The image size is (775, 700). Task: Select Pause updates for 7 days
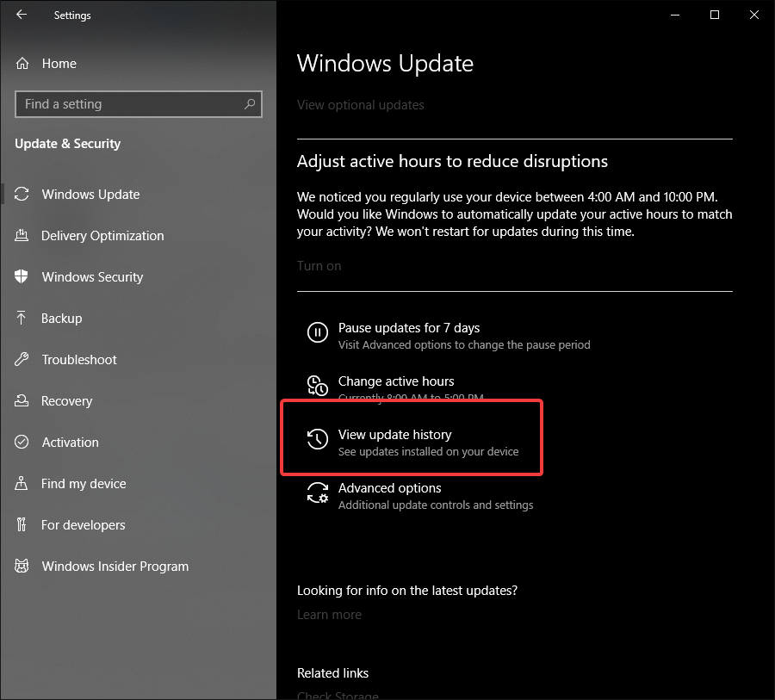pyautogui.click(x=449, y=336)
